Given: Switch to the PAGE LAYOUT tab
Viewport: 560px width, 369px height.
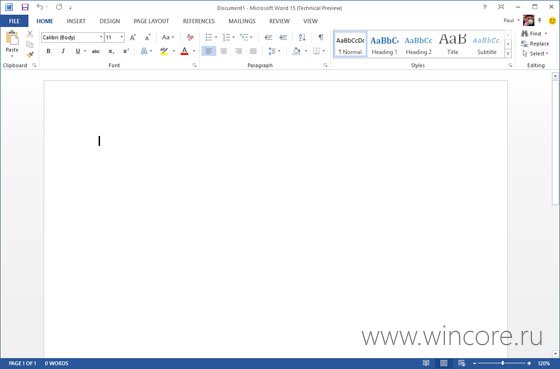Looking at the screenshot, I should [151, 21].
